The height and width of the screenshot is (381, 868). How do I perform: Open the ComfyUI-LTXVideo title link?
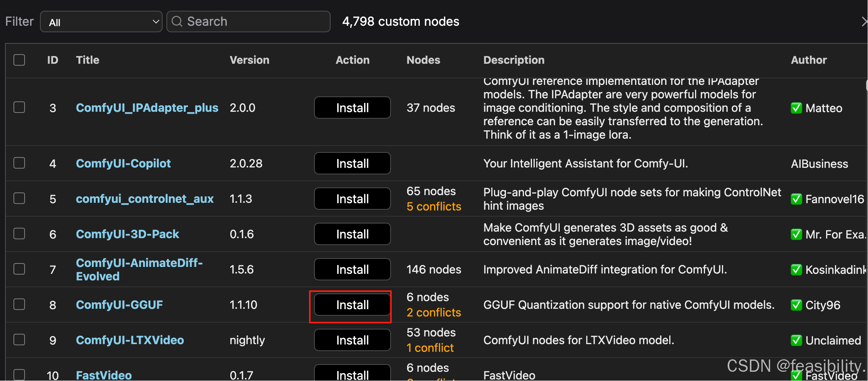[x=130, y=340]
